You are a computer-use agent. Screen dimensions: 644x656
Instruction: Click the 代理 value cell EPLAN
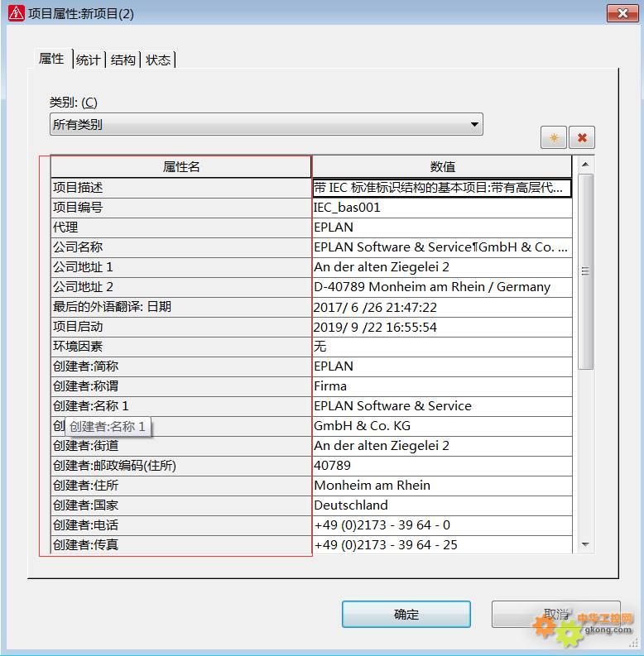pyautogui.click(x=442, y=227)
